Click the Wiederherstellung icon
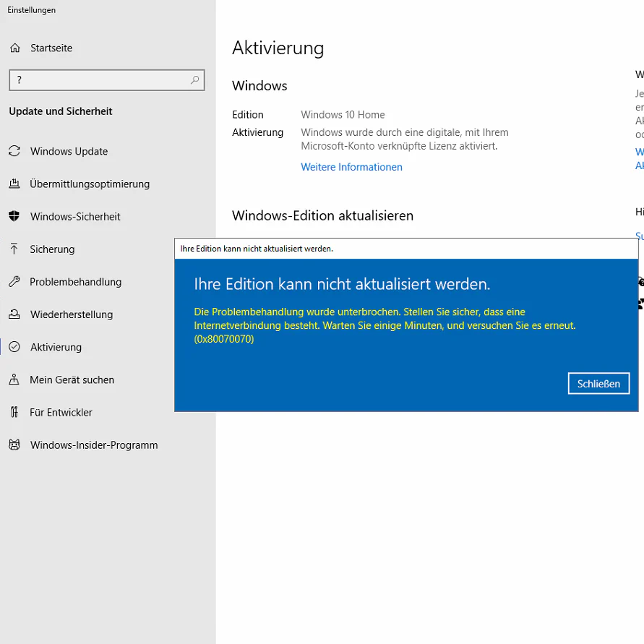The width and height of the screenshot is (644, 644). tap(14, 314)
